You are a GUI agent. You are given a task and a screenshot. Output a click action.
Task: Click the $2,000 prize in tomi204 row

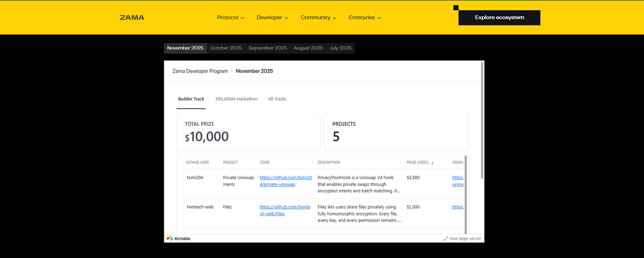pyautogui.click(x=413, y=177)
